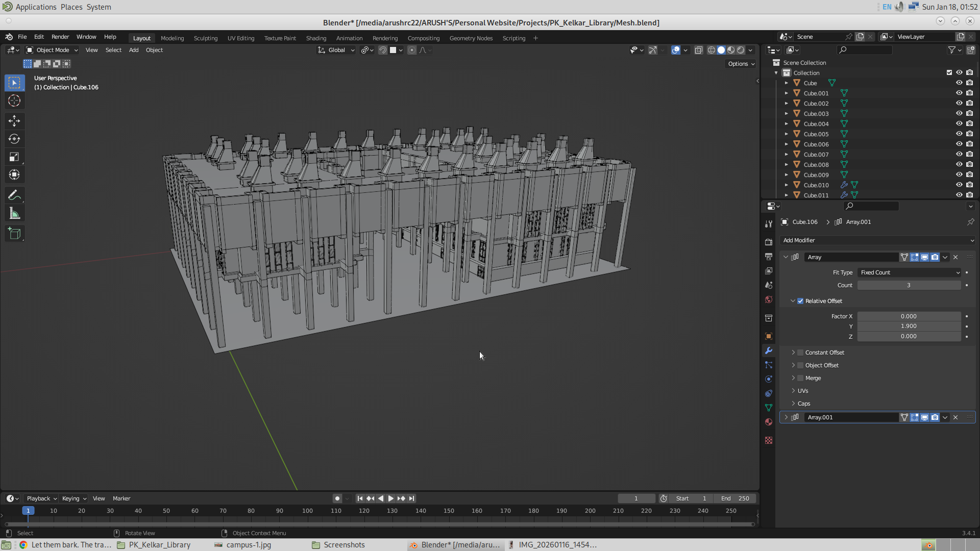Click the Factor Y value field
The width and height of the screenshot is (980, 551).
coord(909,326)
